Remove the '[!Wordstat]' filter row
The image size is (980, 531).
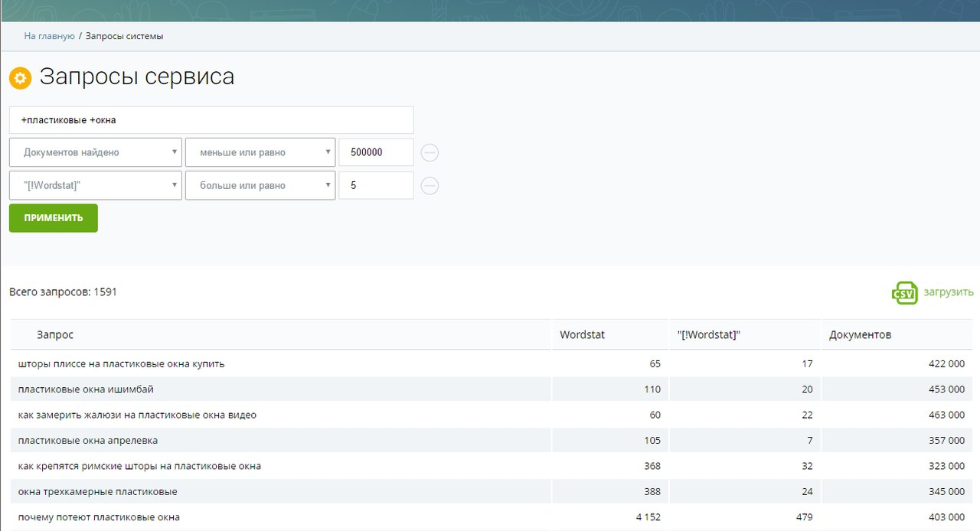(x=430, y=186)
